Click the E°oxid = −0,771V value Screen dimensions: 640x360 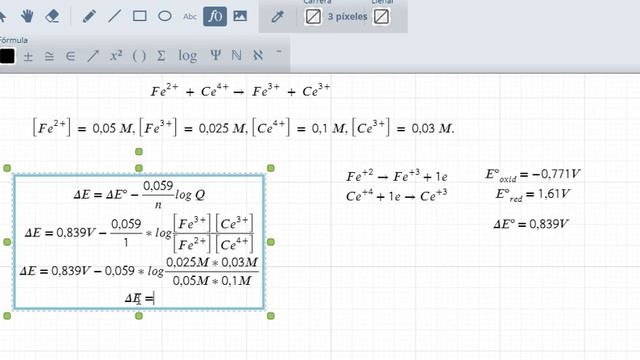(x=532, y=175)
